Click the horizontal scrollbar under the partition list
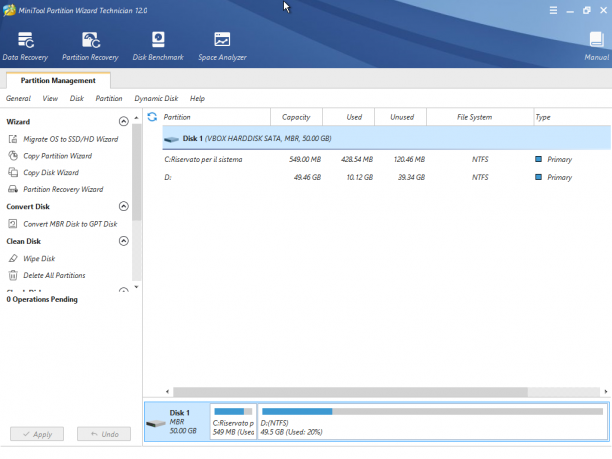The width and height of the screenshot is (612, 459). tap(350, 391)
